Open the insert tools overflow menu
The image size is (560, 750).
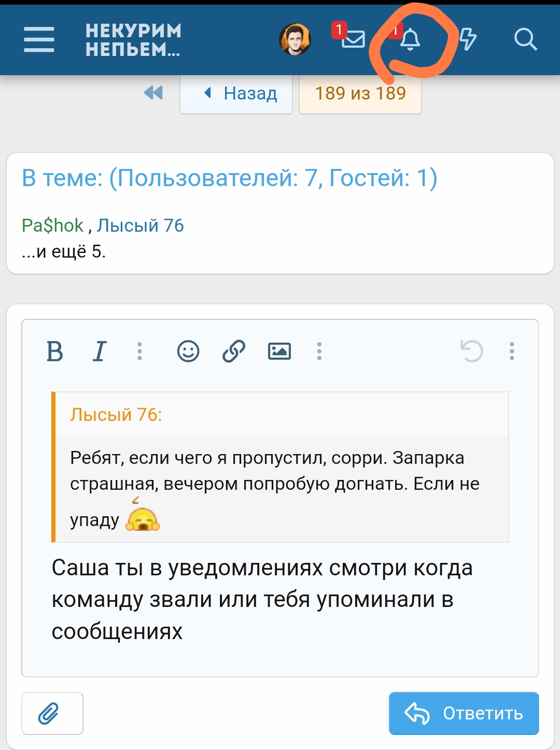319,351
